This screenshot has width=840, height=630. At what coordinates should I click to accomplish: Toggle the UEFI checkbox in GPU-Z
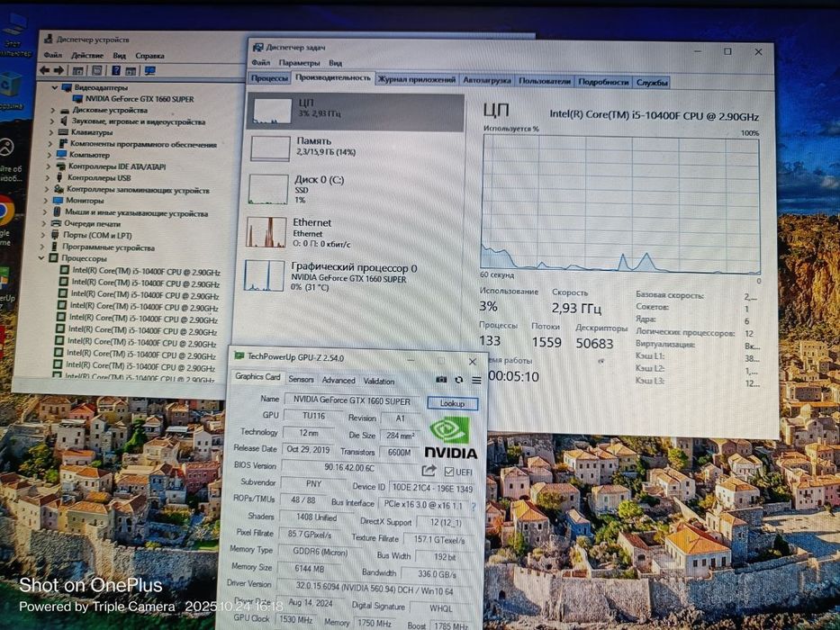(x=449, y=472)
